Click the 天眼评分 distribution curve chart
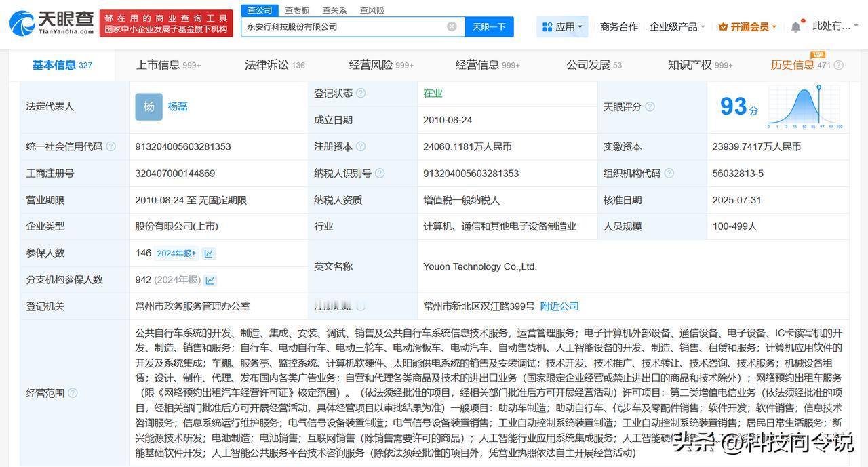 click(805, 106)
